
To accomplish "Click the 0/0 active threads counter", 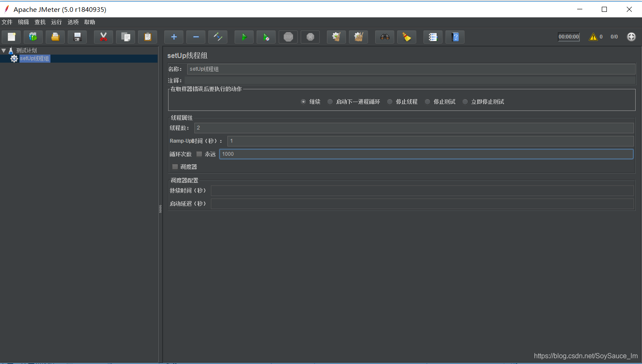I will coord(614,37).
